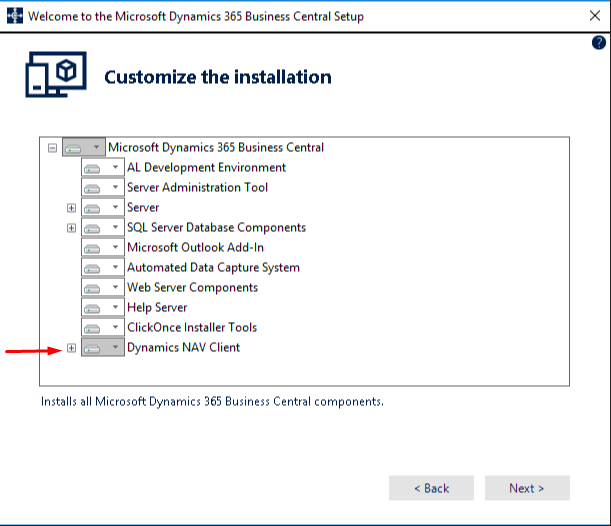Open install option dropdown for ClickOnce Installer Tools
This screenshot has width=611, height=526.
coord(103,327)
